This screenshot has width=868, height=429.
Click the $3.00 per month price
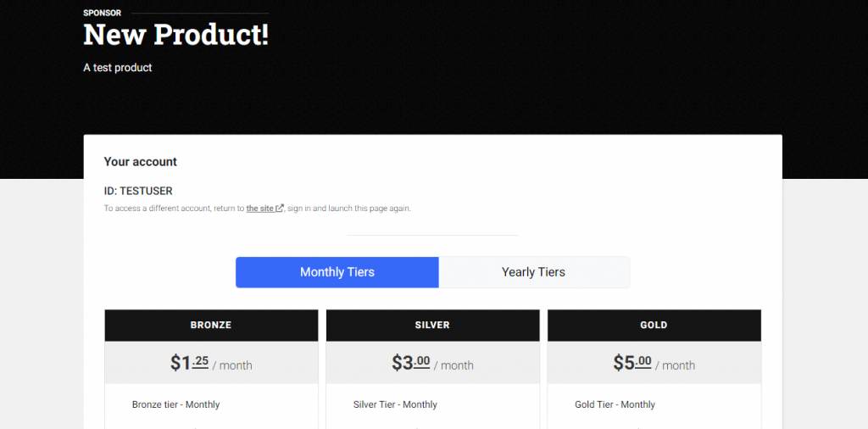(433, 363)
